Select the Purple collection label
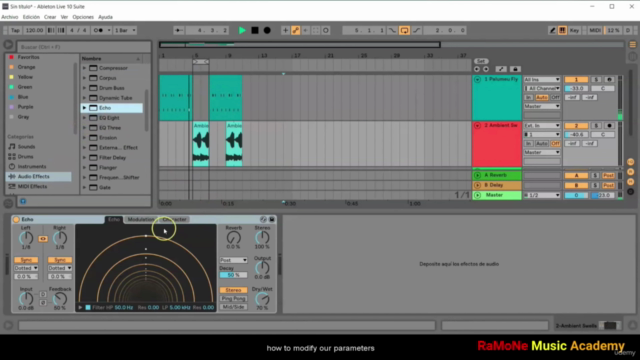This screenshot has width=640, height=360. coord(25,107)
